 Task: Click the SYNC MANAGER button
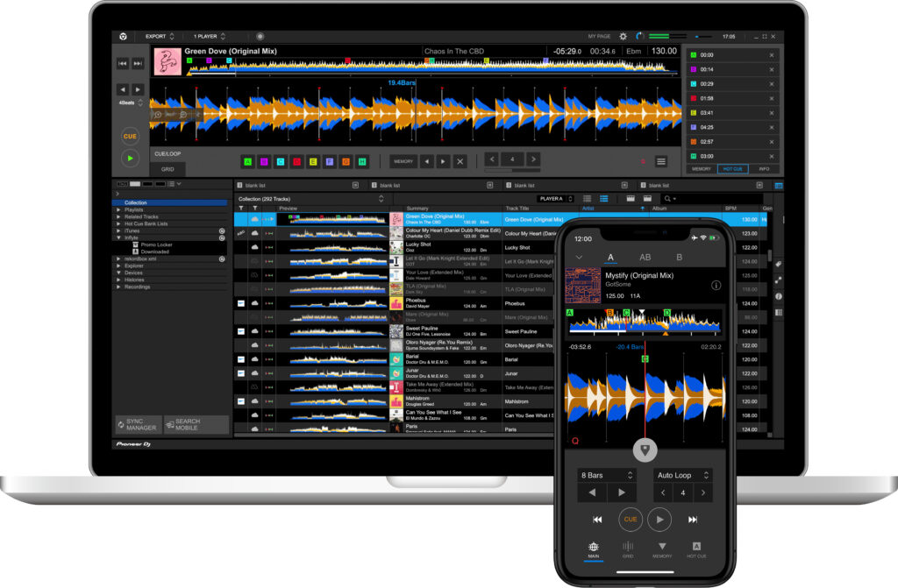pyautogui.click(x=137, y=423)
